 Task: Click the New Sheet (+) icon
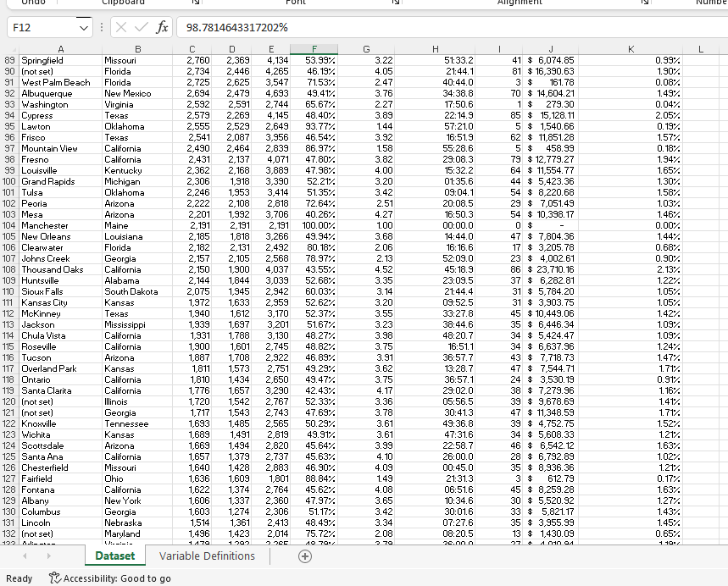click(303, 556)
